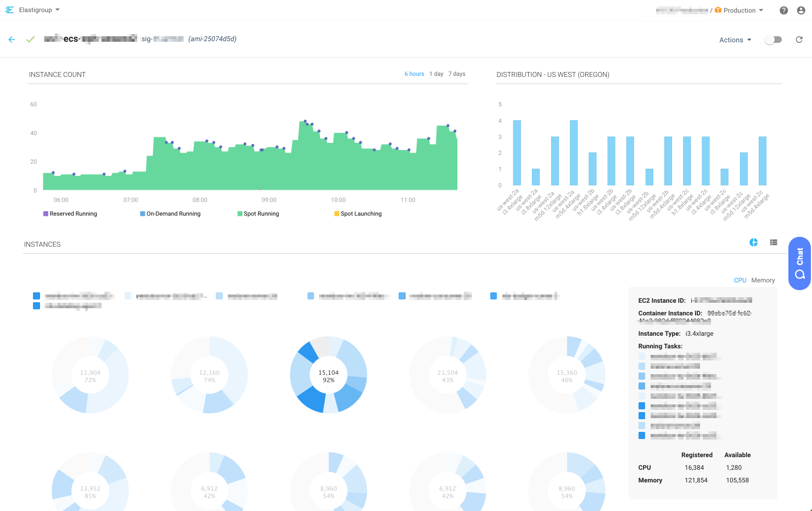Switch to list view icon
Viewport: 812px width, 511px height.
click(x=774, y=242)
